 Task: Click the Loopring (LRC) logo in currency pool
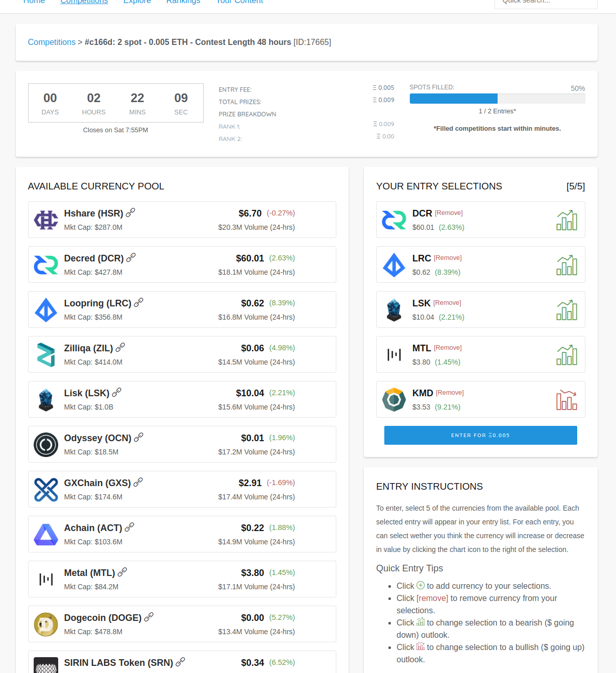tap(46, 309)
